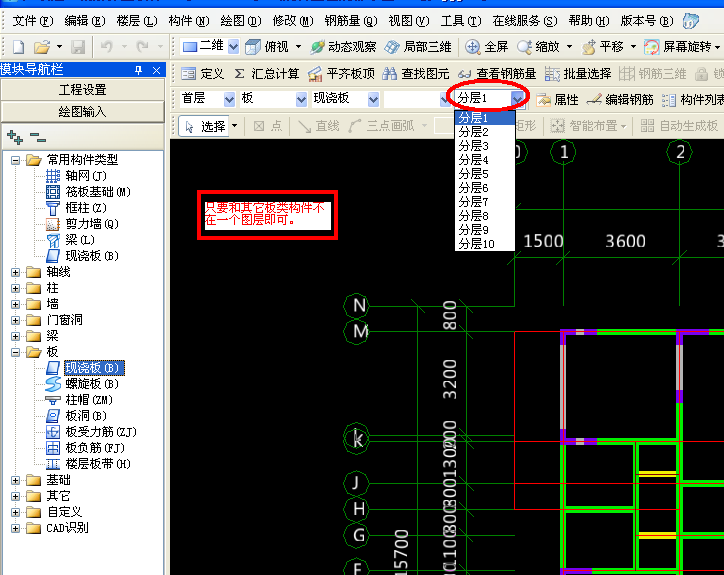Select 板负筋(FJ) in the tree
The width and height of the screenshot is (724, 575).
pyautogui.click(x=95, y=448)
